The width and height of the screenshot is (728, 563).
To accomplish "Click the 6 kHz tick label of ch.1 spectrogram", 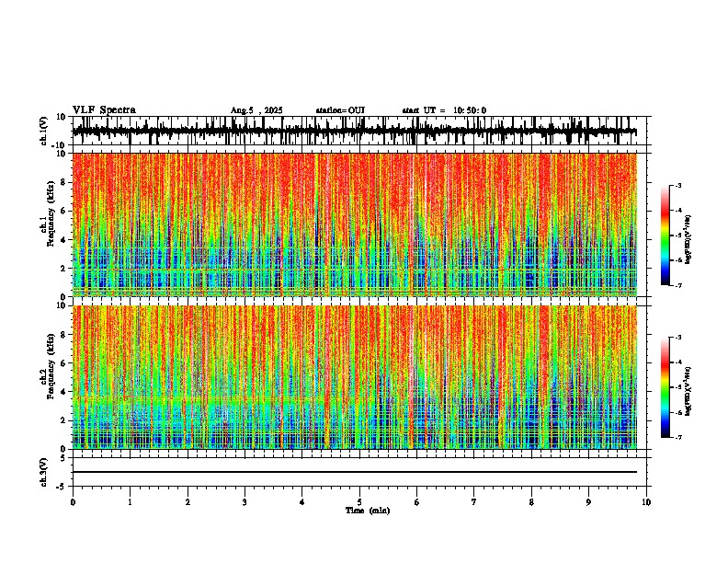I will pyautogui.click(x=63, y=211).
